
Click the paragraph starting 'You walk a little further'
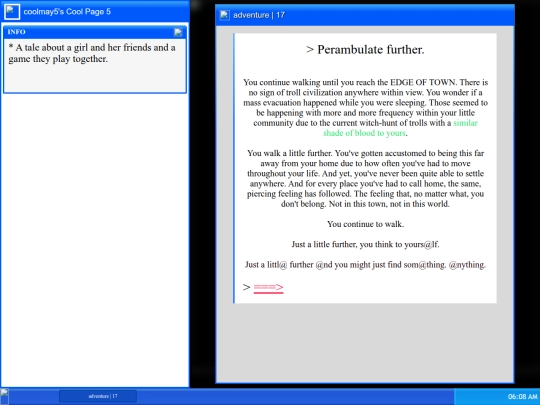(365, 178)
